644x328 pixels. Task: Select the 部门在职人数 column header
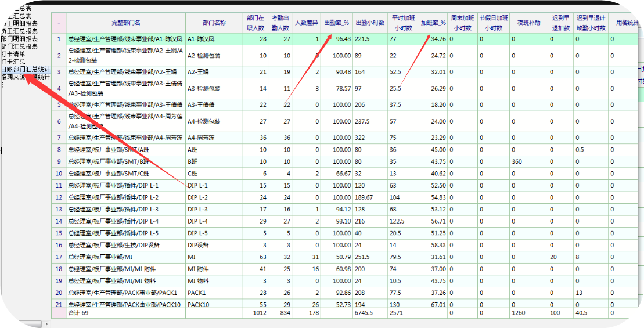255,23
